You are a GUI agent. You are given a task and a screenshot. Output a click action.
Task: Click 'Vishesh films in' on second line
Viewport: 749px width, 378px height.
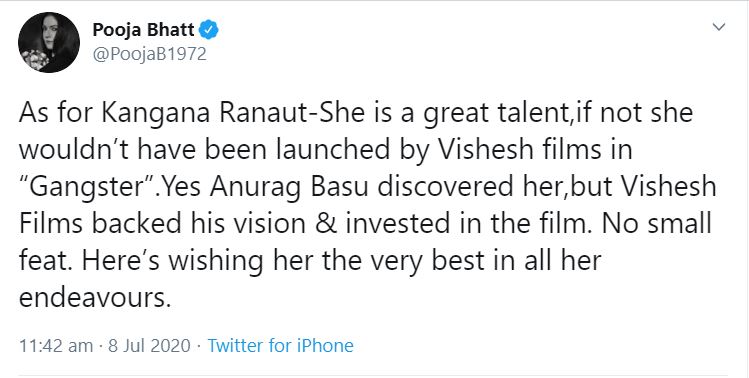point(535,150)
